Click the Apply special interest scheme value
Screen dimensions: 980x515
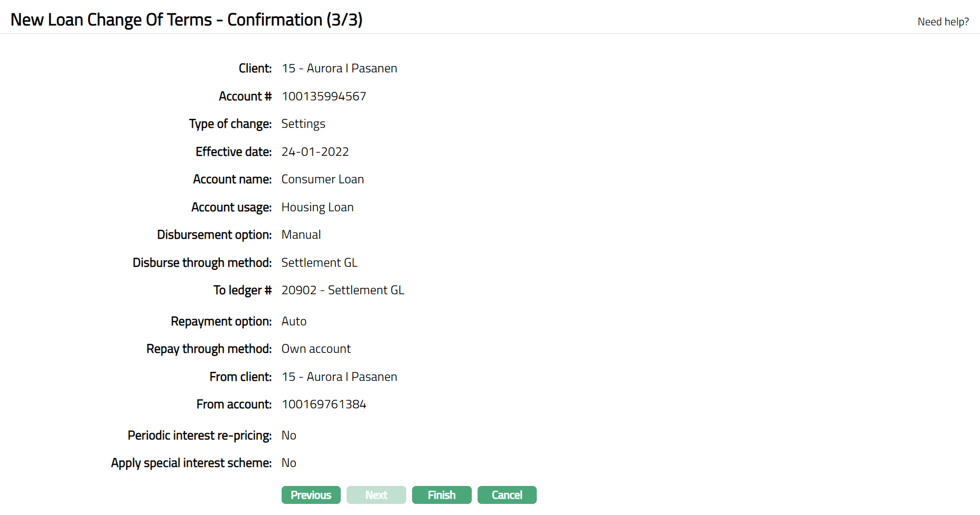pyautogui.click(x=288, y=463)
